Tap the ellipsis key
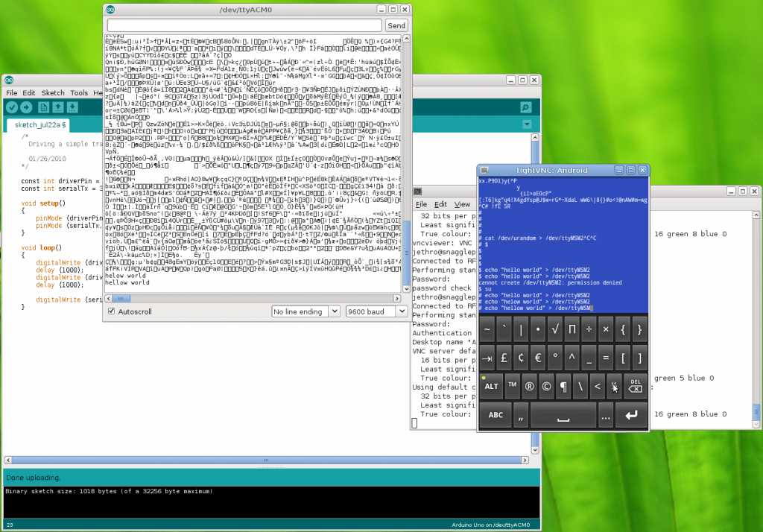The image size is (763, 532). click(x=605, y=415)
